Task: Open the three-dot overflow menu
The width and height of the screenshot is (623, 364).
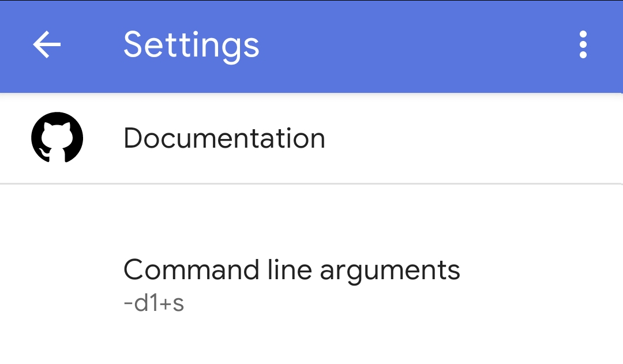Action: click(x=583, y=45)
